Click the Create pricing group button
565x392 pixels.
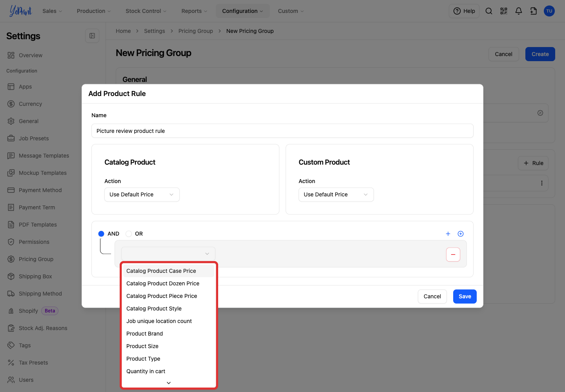pyautogui.click(x=540, y=54)
